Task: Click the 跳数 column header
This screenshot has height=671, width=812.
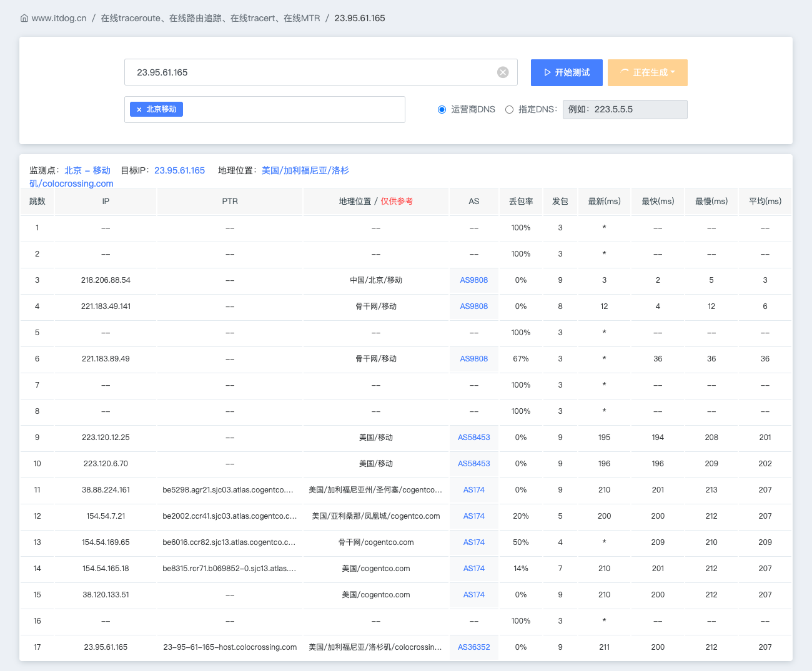Action: [x=37, y=202]
